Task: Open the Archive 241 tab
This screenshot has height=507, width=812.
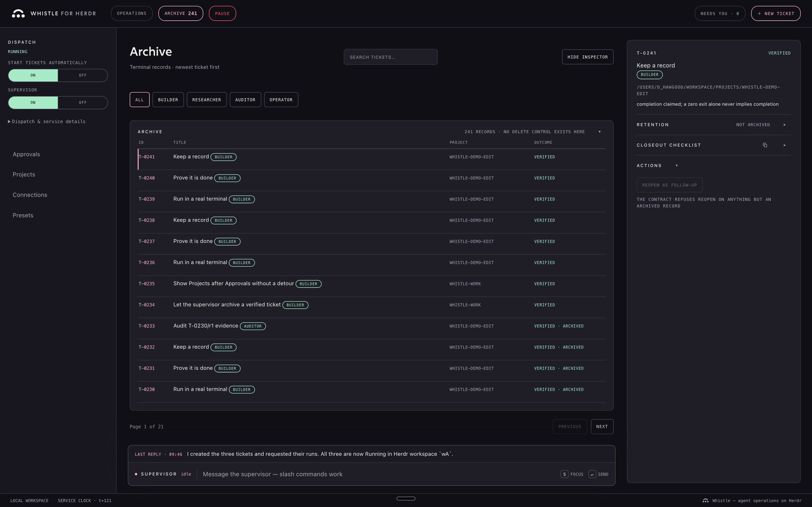Action: pyautogui.click(x=181, y=14)
